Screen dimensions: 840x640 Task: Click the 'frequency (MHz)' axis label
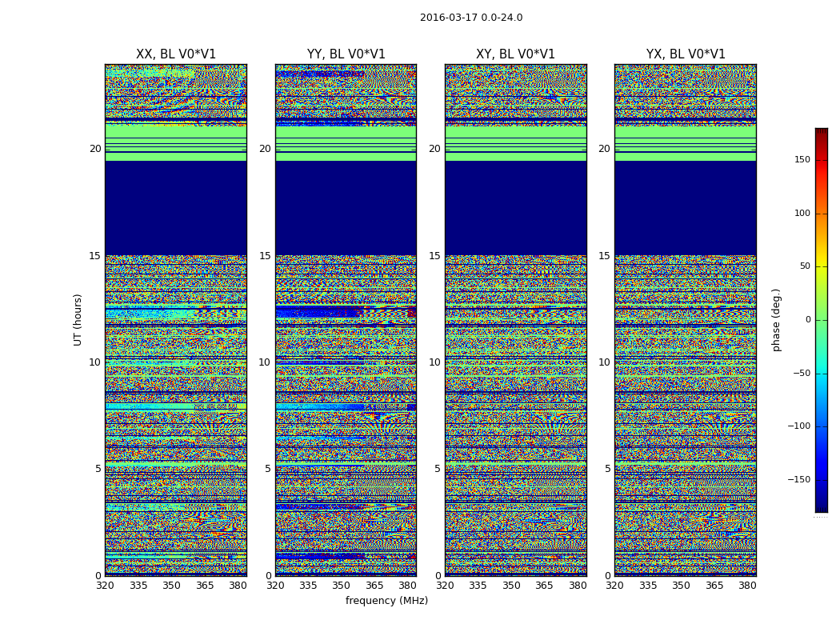(x=386, y=600)
